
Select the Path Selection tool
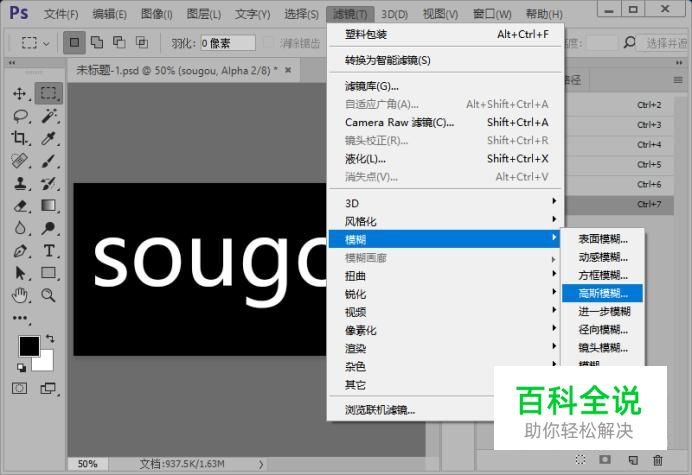point(20,273)
